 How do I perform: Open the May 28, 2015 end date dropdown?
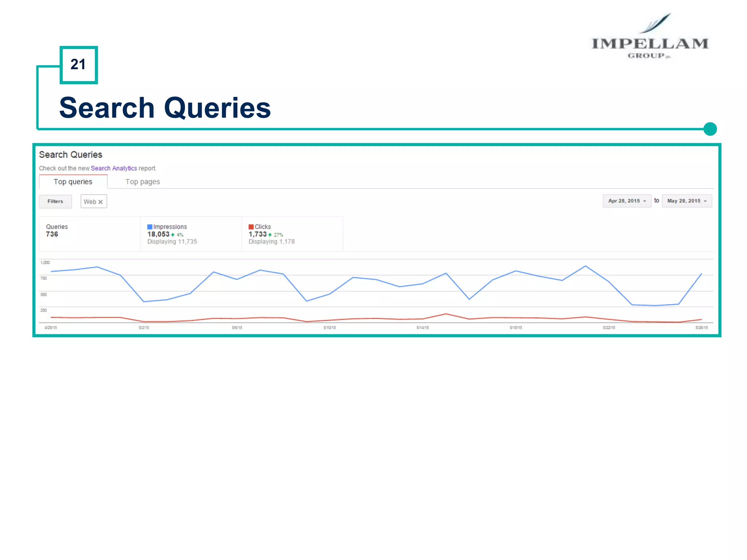[x=687, y=201]
